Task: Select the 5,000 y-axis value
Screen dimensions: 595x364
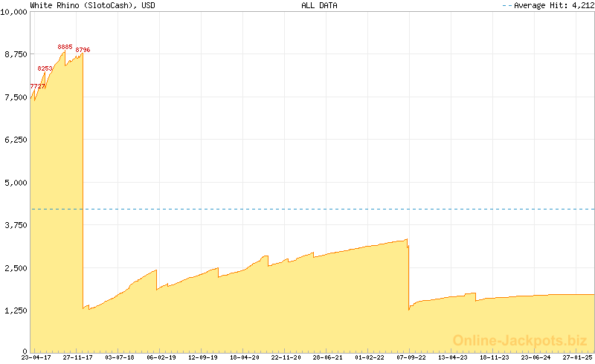Action: 16,182
